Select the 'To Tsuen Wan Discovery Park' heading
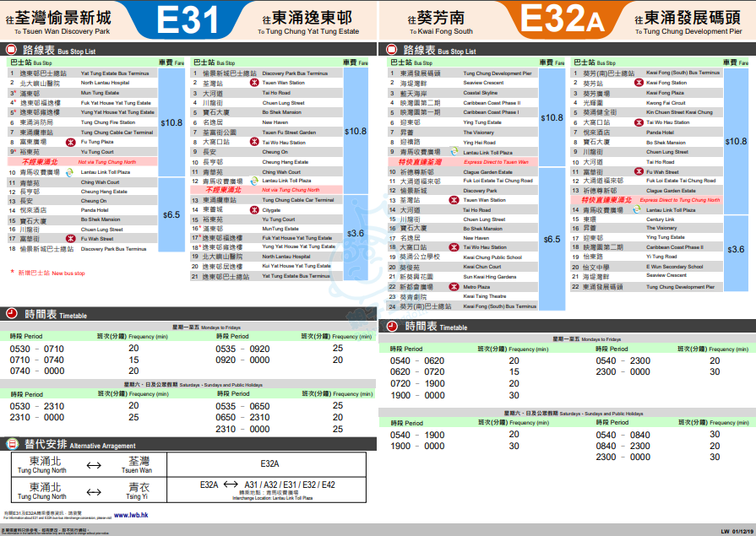The image size is (756, 536). pyautogui.click(x=63, y=31)
